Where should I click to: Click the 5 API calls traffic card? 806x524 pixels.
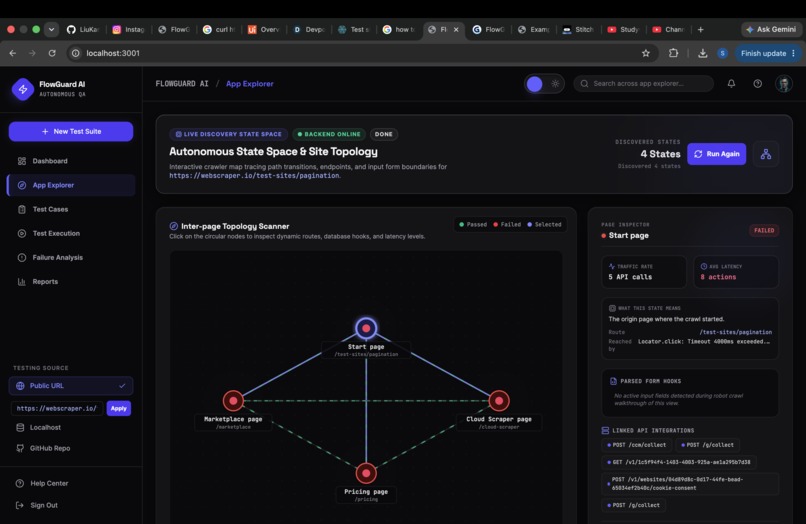coord(644,272)
